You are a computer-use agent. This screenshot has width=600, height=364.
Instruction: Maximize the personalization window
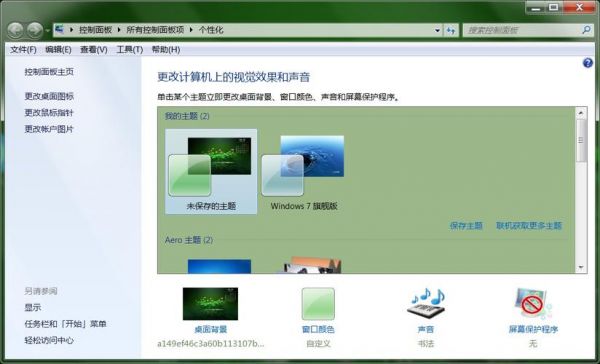pyautogui.click(x=553, y=7)
